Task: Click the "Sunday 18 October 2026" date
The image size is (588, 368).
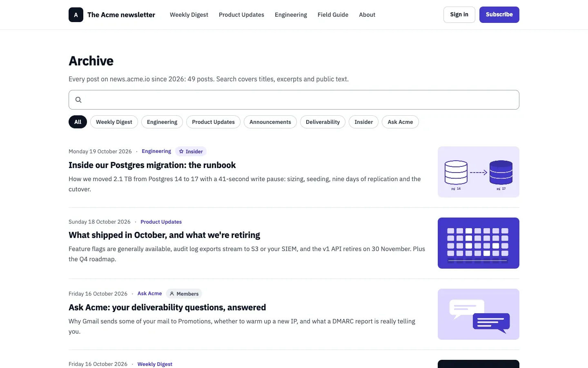Action: pyautogui.click(x=100, y=222)
